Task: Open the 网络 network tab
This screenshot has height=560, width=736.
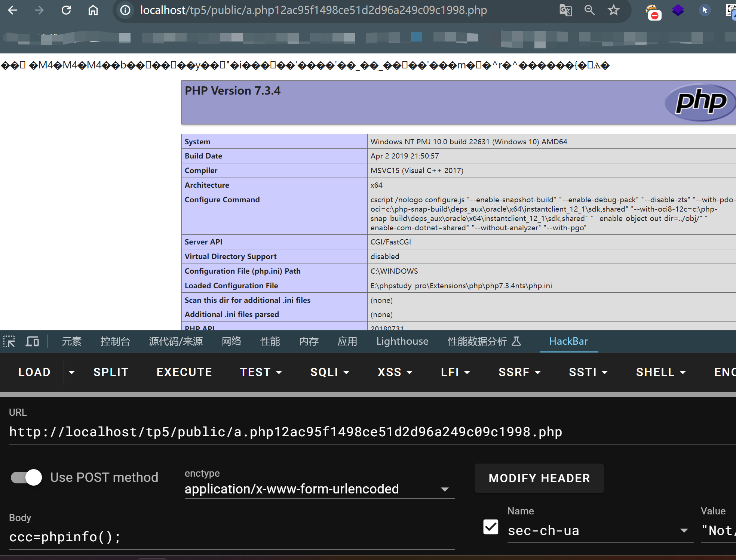Action: [231, 341]
